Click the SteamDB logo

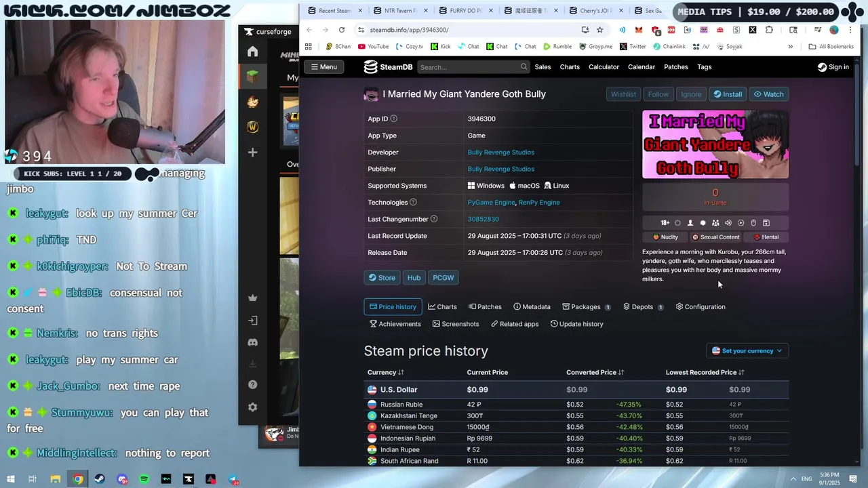click(x=388, y=66)
